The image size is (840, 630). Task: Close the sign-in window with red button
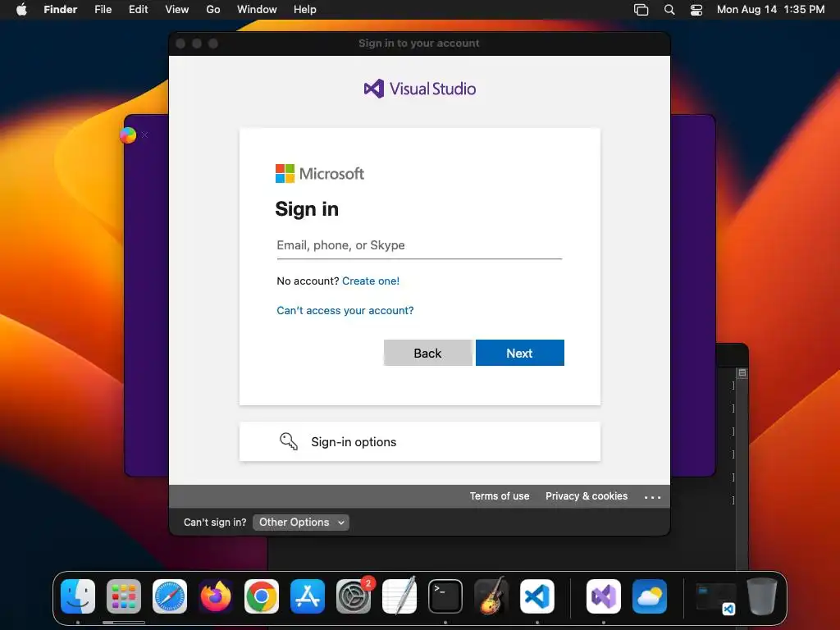coord(180,43)
